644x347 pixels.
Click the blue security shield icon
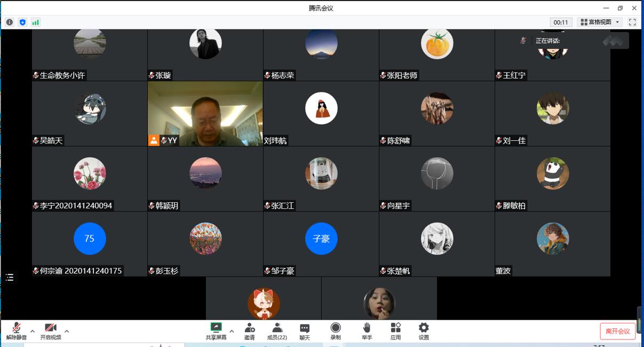click(22, 22)
